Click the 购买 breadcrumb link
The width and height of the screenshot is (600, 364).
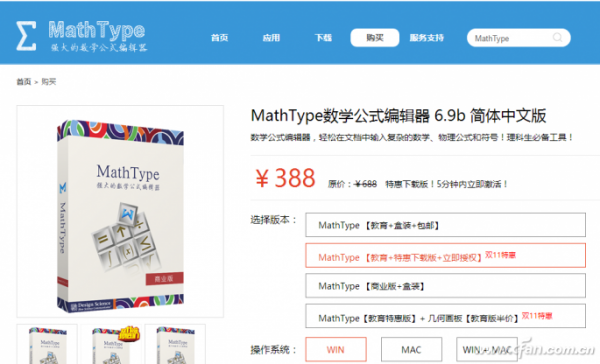pos(49,82)
